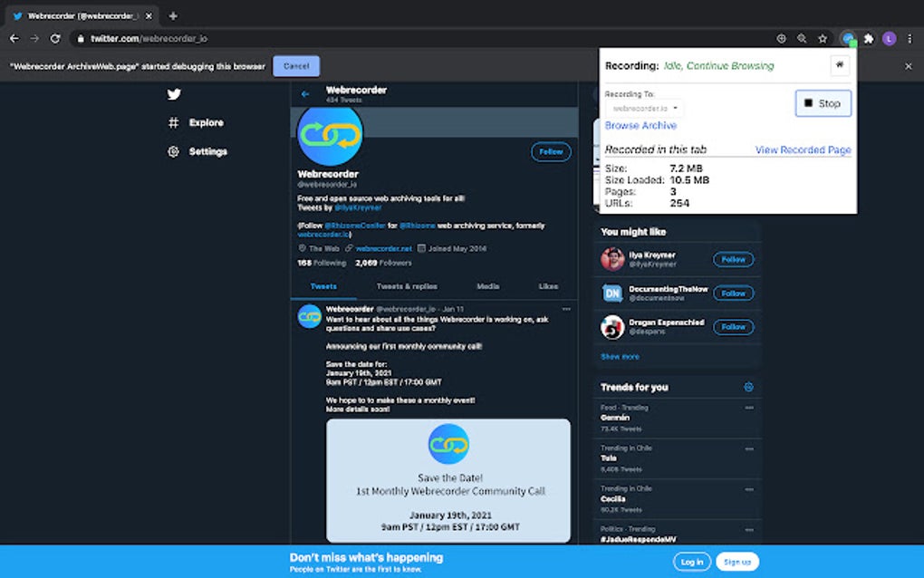The image size is (924, 578).
Task: Open the Browse Archive link
Action: [640, 125]
